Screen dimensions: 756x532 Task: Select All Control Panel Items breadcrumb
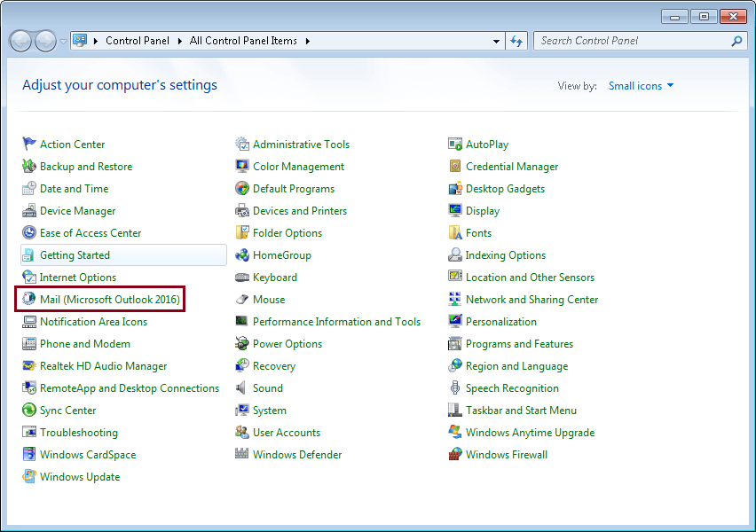click(x=243, y=41)
